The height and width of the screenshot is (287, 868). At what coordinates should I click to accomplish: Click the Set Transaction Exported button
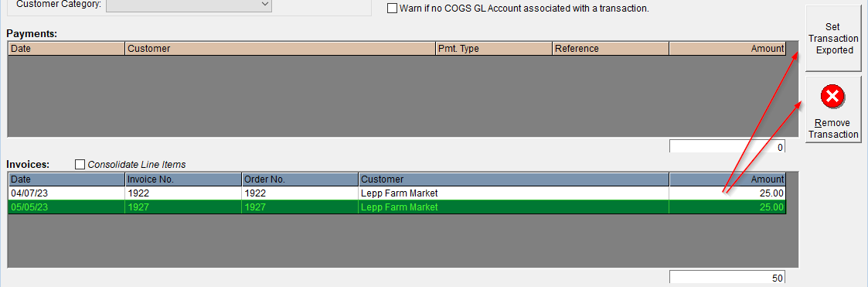(833, 39)
